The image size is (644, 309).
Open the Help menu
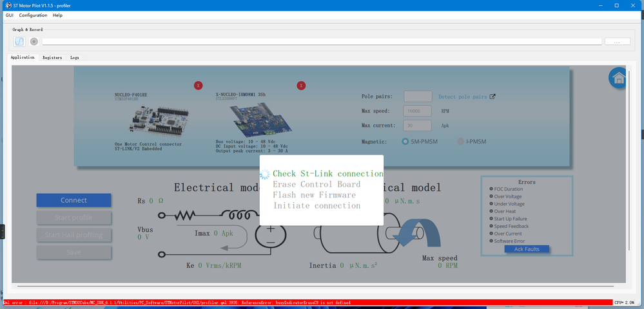pos(57,15)
